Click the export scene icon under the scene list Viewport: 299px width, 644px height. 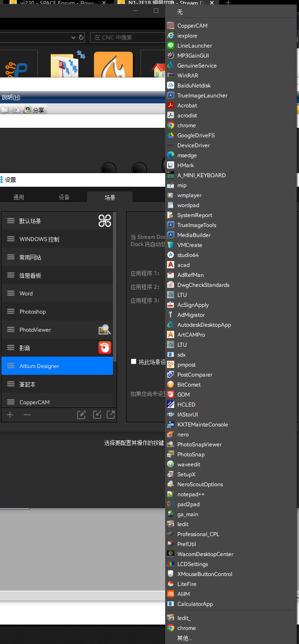coord(111,414)
